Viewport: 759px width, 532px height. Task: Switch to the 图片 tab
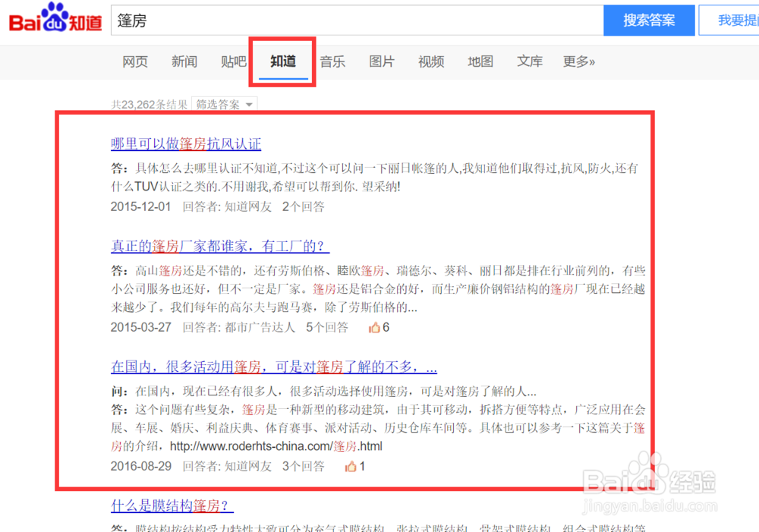coord(382,61)
